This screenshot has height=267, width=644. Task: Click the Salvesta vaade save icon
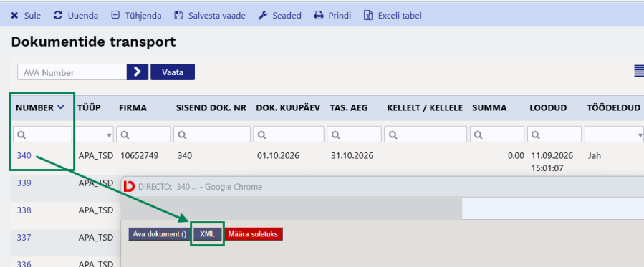click(178, 16)
